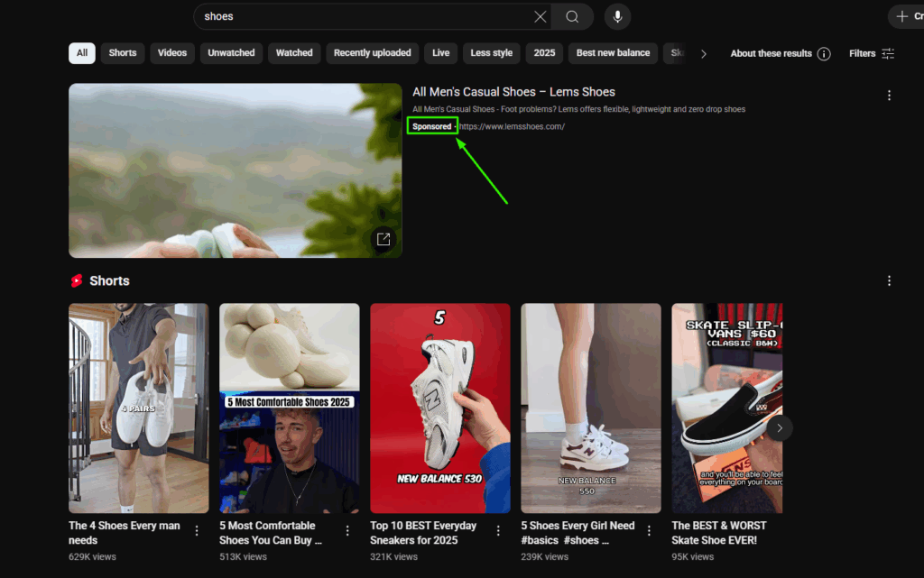Open the Create button with plus icon
Screen dimensions: 924x578
[906, 16]
